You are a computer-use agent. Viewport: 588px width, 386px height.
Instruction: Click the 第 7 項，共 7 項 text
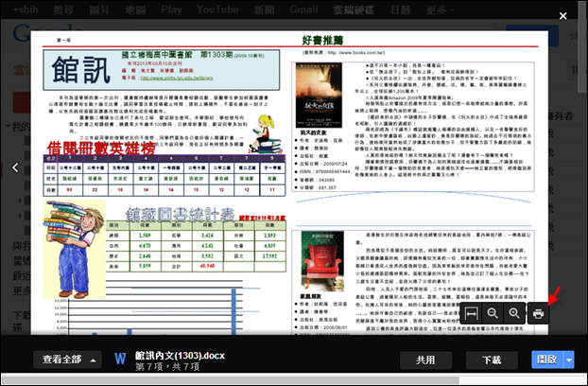(167, 366)
